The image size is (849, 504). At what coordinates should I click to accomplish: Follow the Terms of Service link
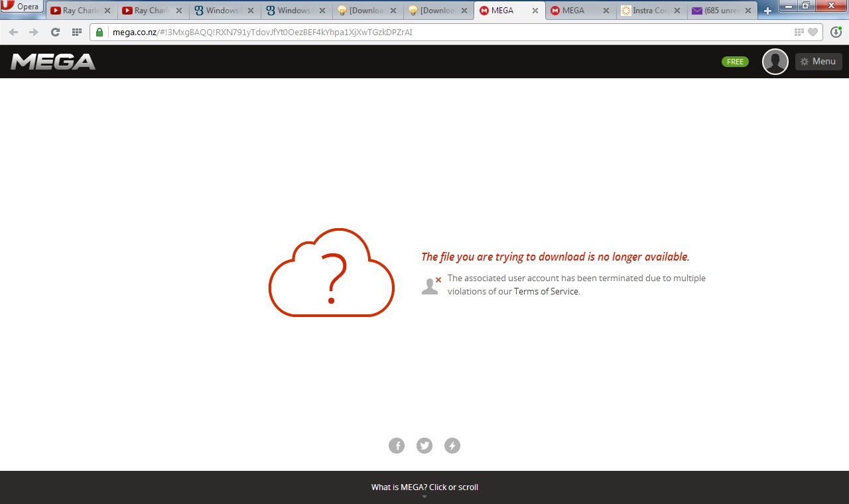point(546,291)
